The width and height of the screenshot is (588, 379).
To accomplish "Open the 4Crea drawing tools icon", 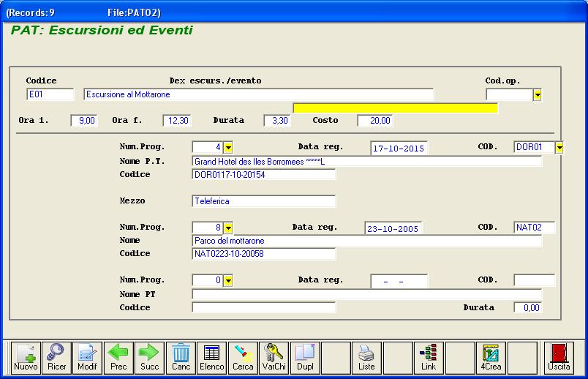I will coord(491,358).
